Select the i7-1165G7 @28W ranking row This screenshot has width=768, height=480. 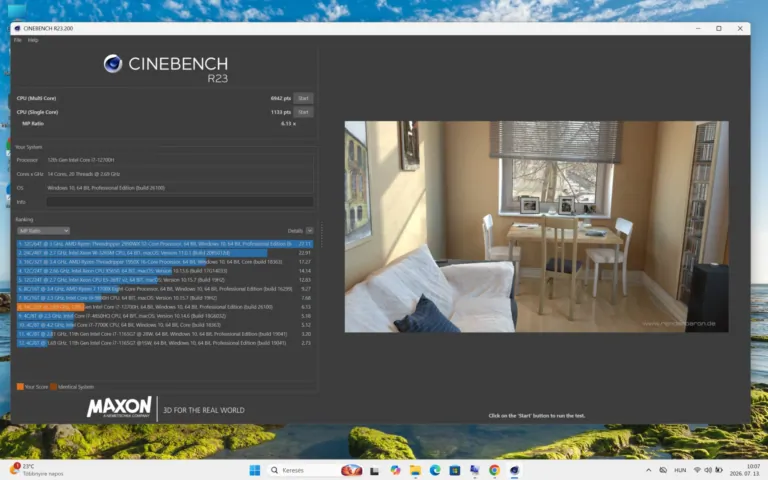(165, 334)
